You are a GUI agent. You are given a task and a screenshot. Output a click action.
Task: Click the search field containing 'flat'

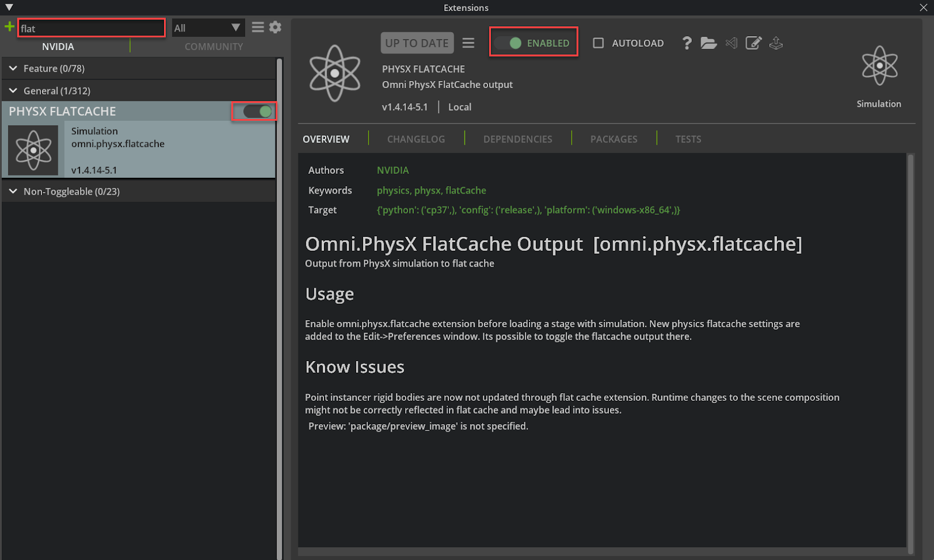pos(92,28)
